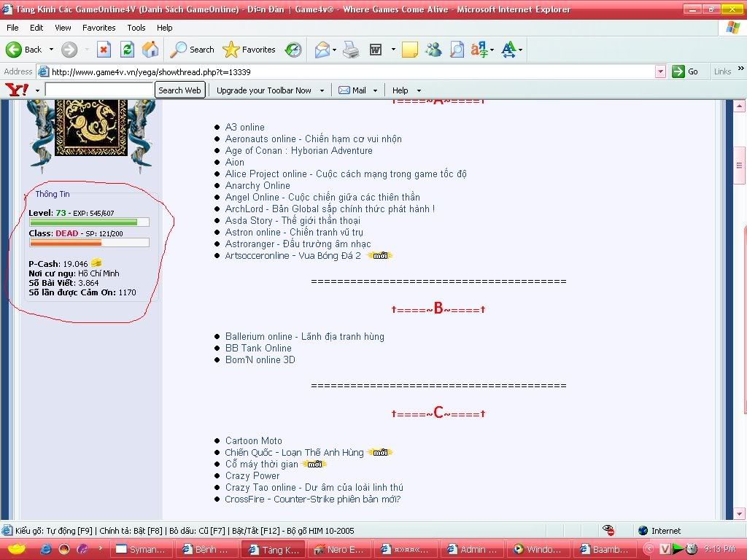
Task: Open the Age of Conan link
Action: (x=298, y=150)
